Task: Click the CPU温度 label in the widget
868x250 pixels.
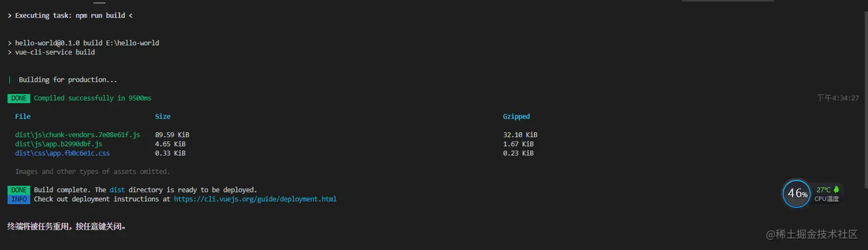Action: [827, 199]
